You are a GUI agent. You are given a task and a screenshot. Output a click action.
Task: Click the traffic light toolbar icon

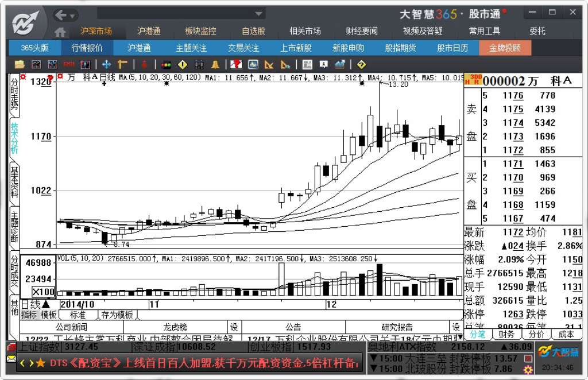[x=166, y=64]
